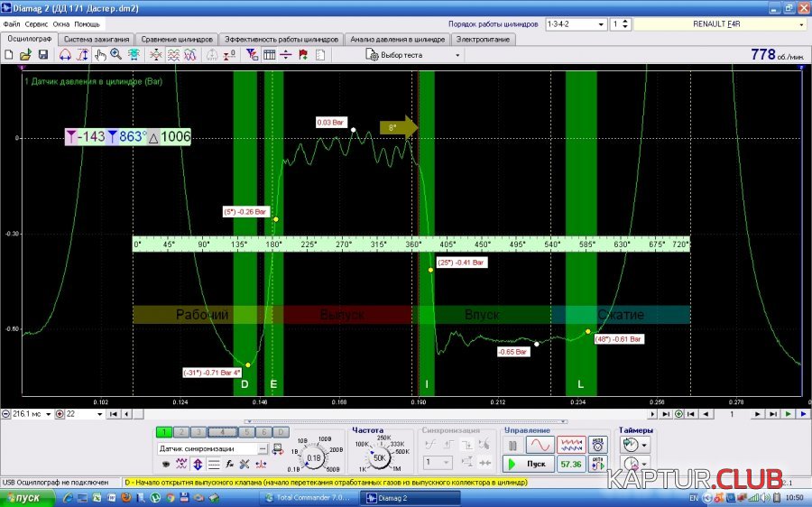
Task: Click the horizontal lines channel icon
Action: (214, 464)
